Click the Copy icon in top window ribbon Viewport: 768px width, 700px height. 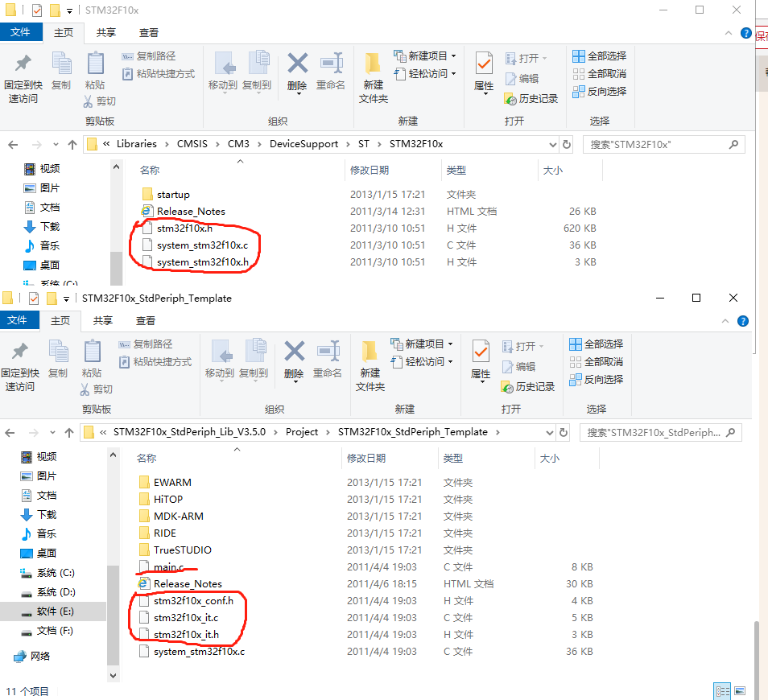tap(61, 70)
